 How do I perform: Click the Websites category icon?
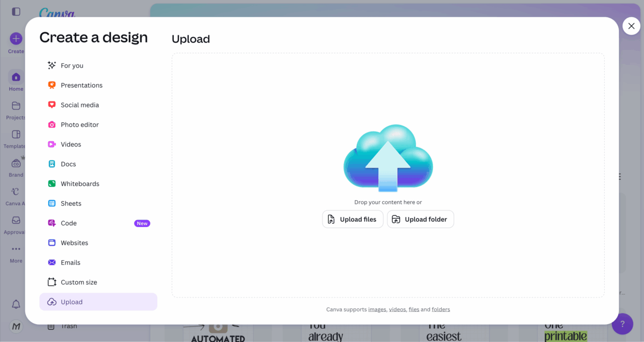[52, 243]
